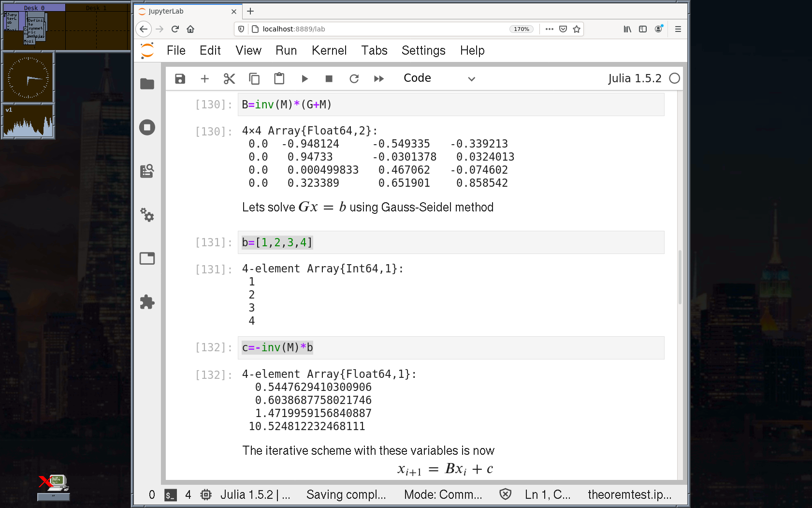This screenshot has height=508, width=812.
Task: Open a new browser tab
Action: tap(250, 11)
